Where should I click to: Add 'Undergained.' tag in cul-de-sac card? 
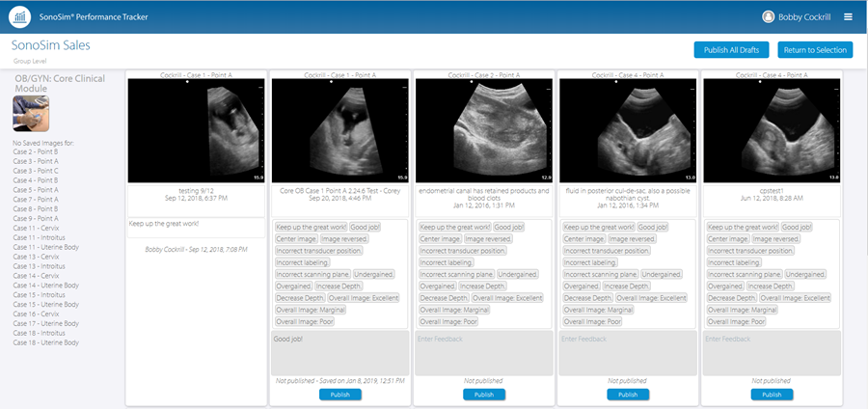662,275
